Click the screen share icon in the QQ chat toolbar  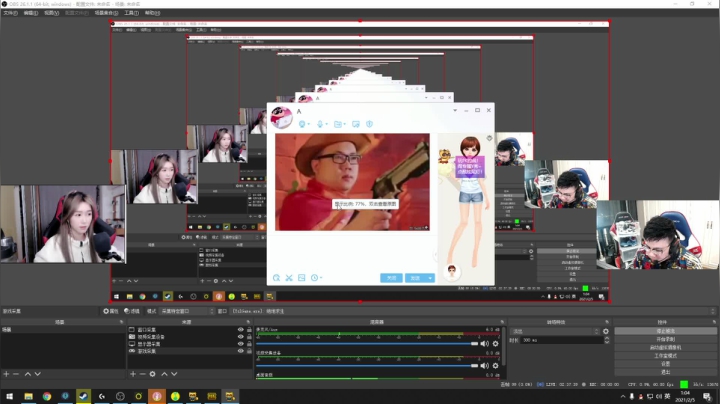click(x=356, y=124)
